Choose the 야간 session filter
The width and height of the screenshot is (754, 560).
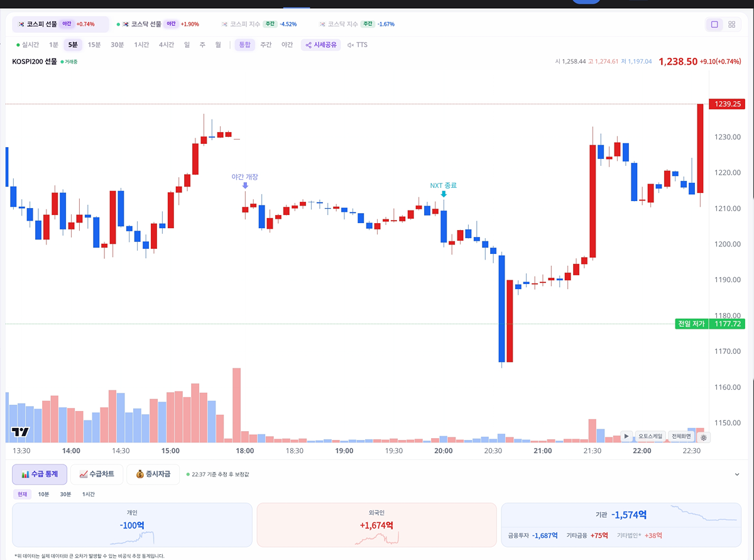tap(287, 45)
